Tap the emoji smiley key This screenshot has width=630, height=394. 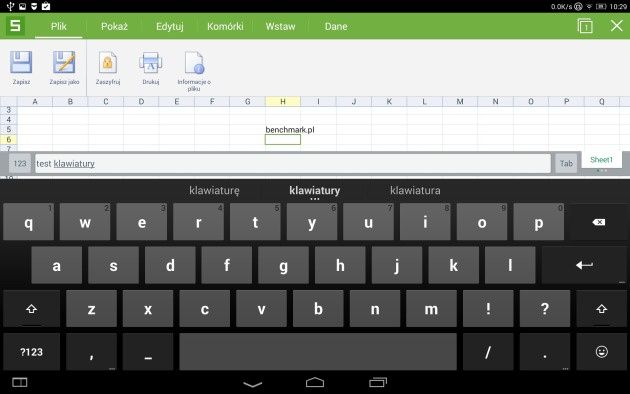(x=601, y=352)
